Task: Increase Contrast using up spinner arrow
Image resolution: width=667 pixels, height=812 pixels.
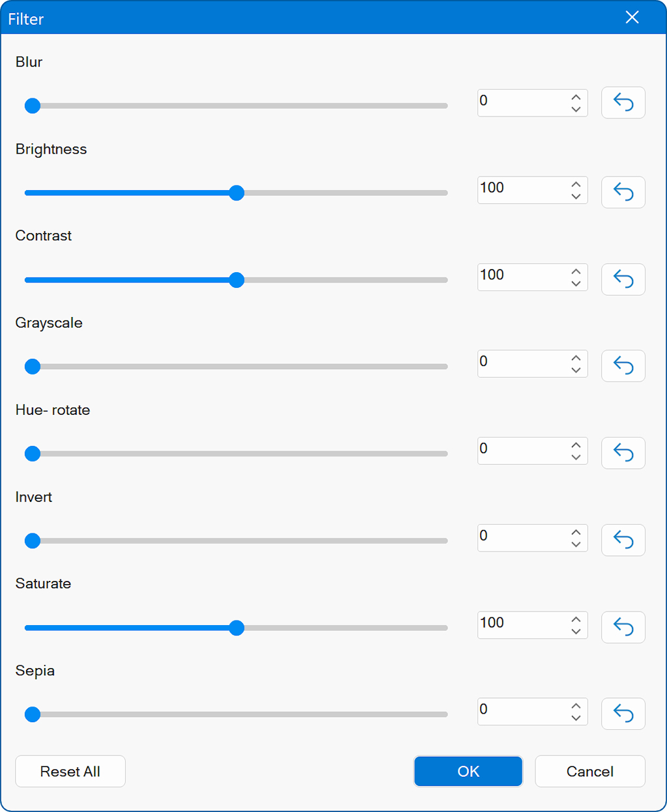Action: pyautogui.click(x=576, y=271)
